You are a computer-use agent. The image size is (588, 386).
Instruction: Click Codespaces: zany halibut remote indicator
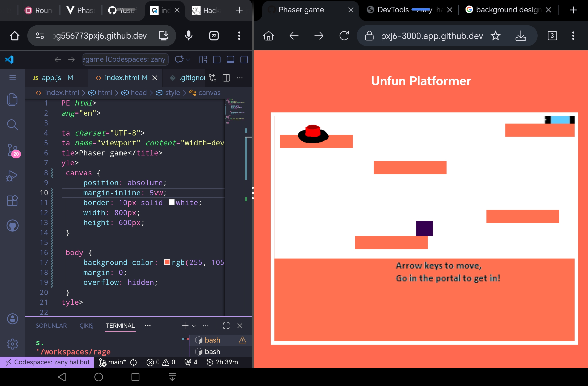coord(47,362)
